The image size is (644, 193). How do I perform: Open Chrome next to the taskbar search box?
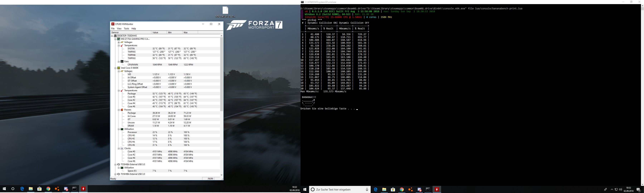coord(402,189)
